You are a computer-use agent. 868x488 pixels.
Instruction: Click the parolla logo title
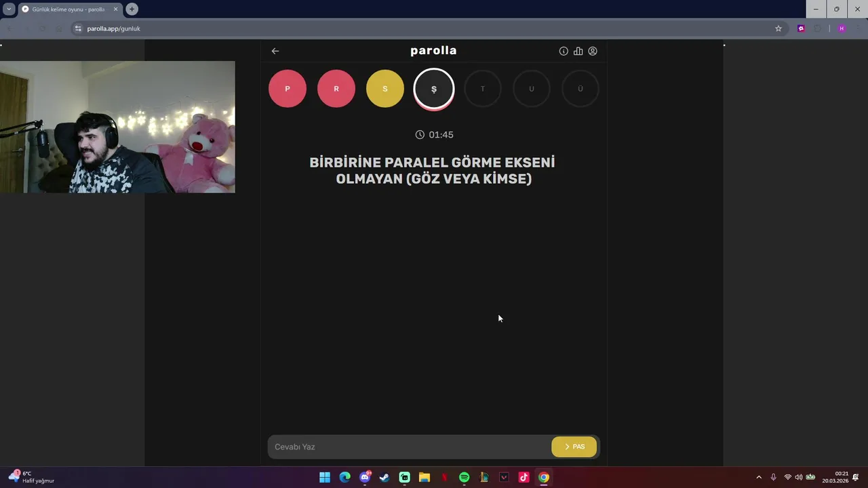[x=433, y=51]
